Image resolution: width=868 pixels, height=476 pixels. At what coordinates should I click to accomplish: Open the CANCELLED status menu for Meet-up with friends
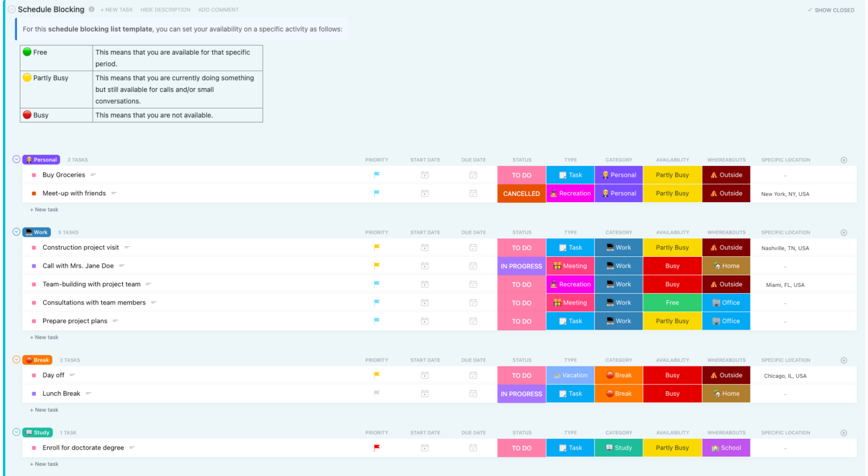click(521, 193)
